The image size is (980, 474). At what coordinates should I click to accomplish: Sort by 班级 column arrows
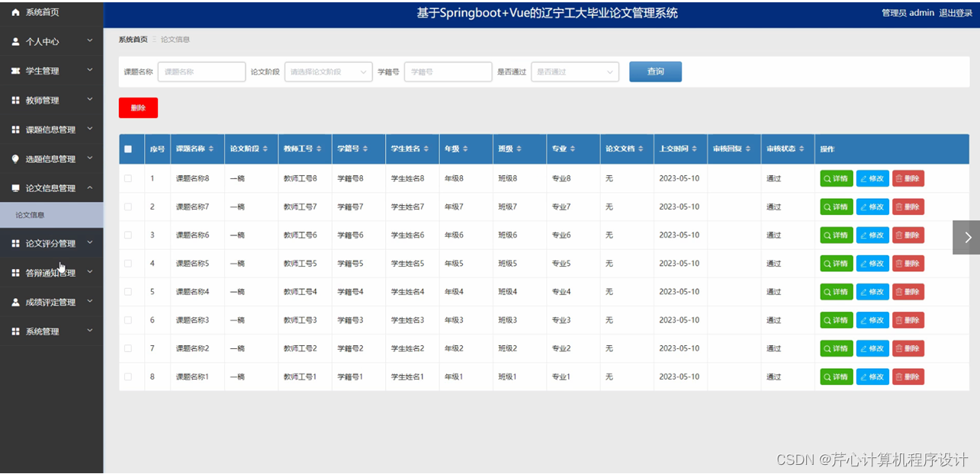519,149
